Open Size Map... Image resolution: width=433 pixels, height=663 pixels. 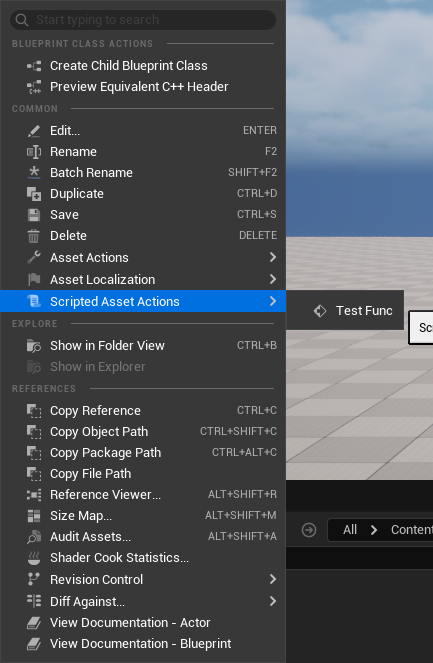143,515
